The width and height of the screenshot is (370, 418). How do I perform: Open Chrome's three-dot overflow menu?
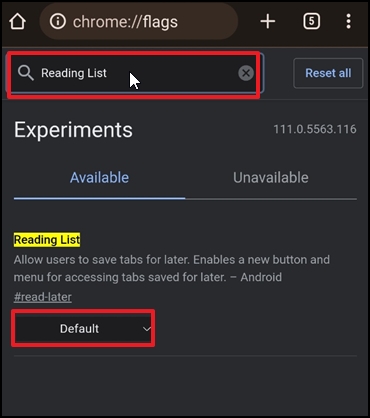tap(348, 22)
